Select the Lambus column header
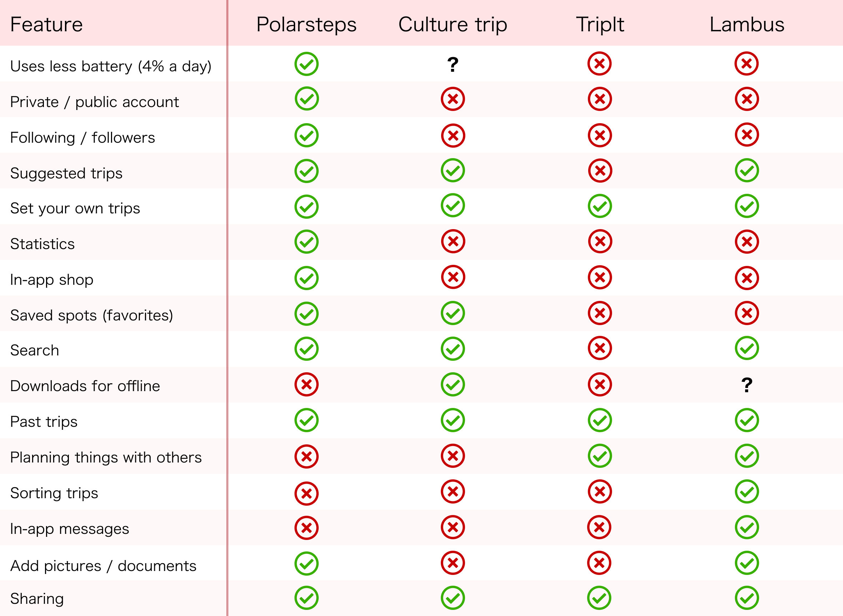 (x=747, y=24)
